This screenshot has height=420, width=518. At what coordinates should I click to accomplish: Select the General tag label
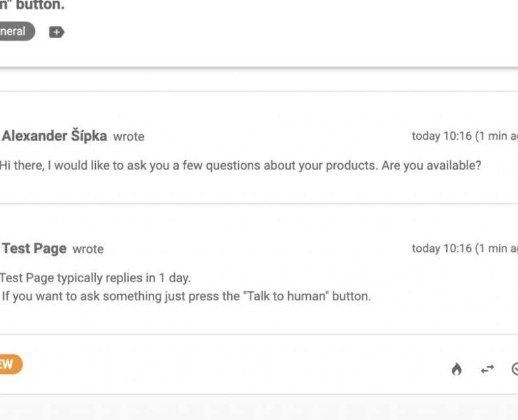coord(16,31)
